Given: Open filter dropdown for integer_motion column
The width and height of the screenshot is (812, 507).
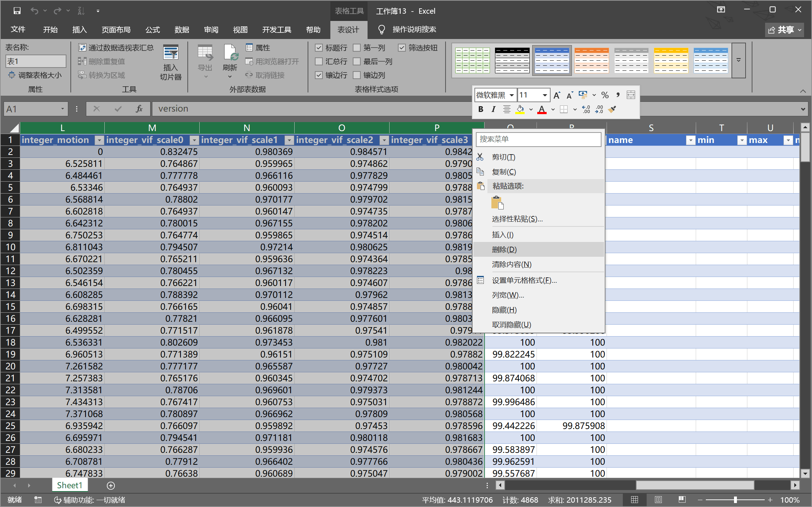Looking at the screenshot, I should click(99, 140).
